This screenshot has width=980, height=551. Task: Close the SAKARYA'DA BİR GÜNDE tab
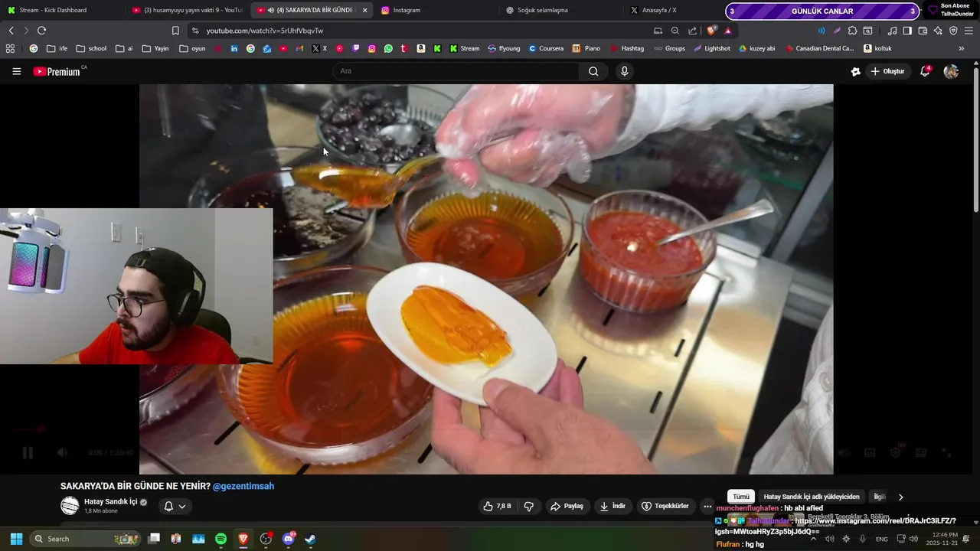pos(364,10)
